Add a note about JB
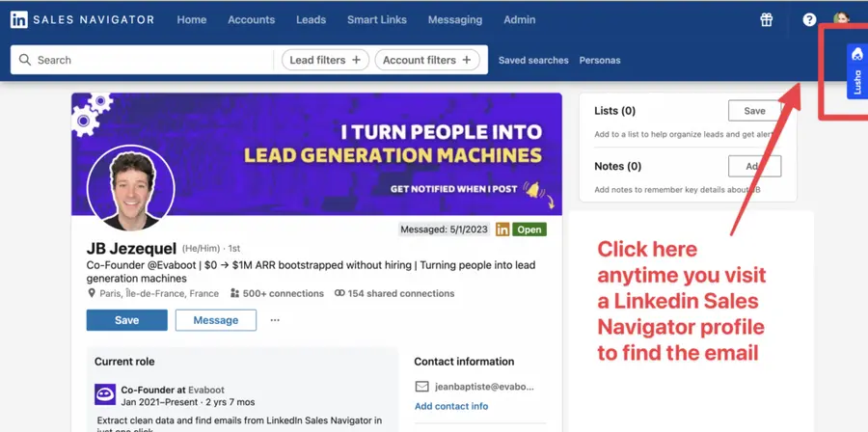The image size is (868, 432). (754, 166)
